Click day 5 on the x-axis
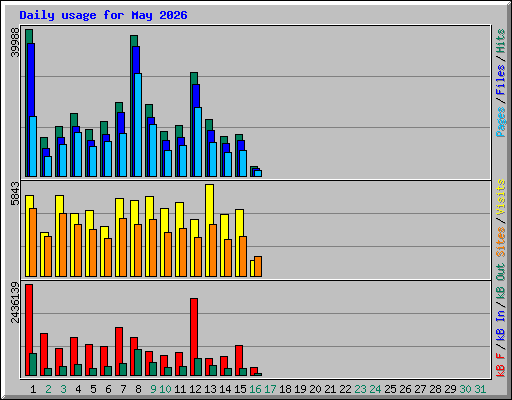 (x=93, y=389)
